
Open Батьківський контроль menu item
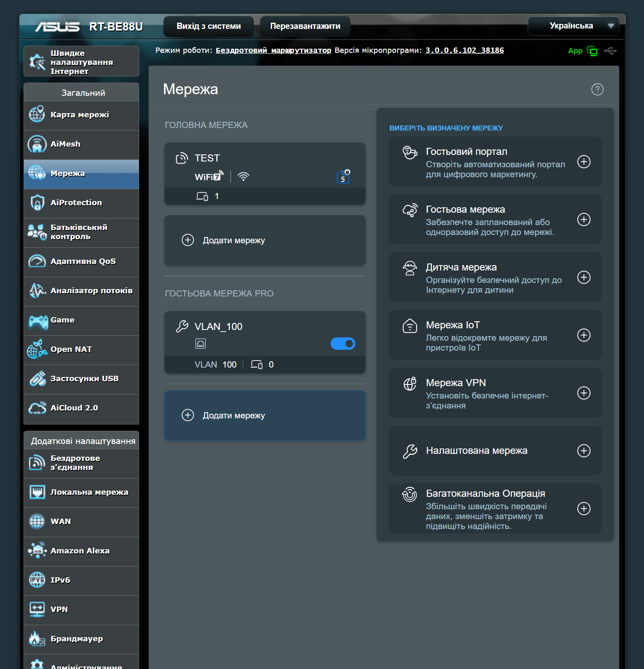81,232
